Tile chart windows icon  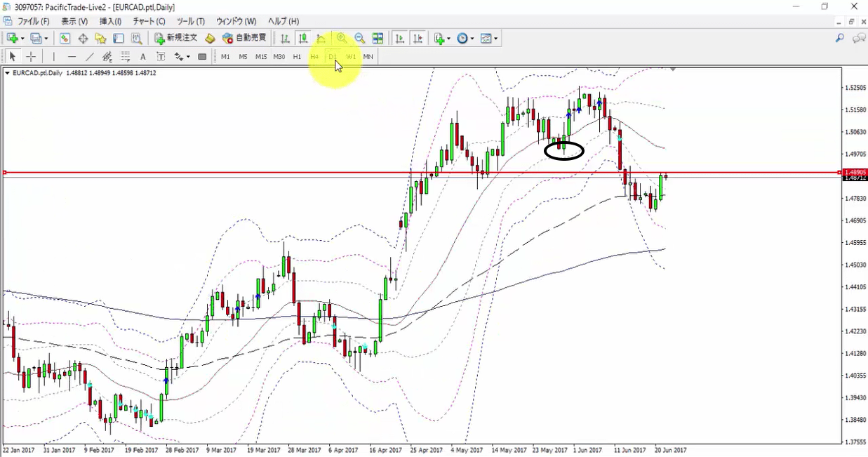pyautogui.click(x=378, y=39)
